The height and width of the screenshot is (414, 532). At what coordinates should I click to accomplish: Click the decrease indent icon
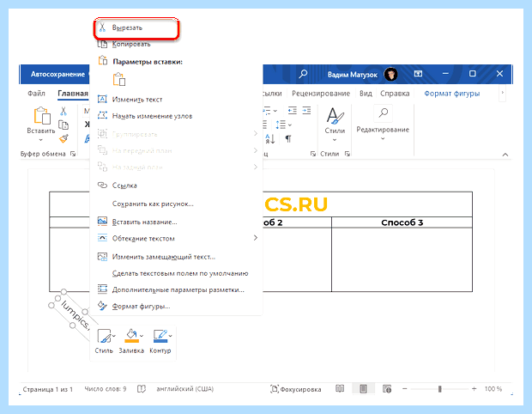pos(292,111)
